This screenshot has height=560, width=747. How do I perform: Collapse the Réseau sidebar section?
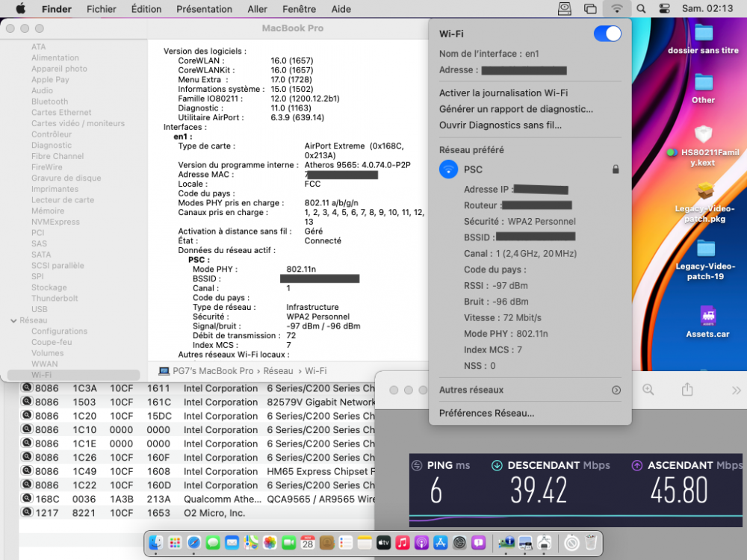click(13, 320)
